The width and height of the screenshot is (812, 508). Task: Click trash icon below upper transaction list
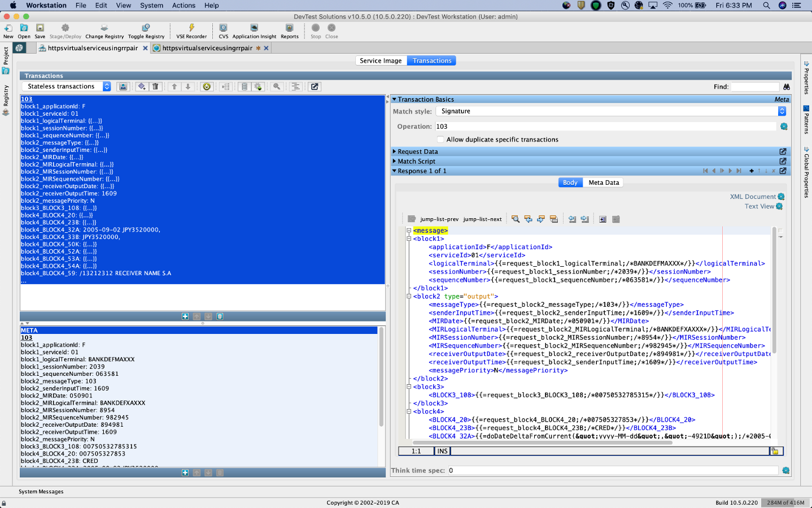pyautogui.click(x=220, y=316)
